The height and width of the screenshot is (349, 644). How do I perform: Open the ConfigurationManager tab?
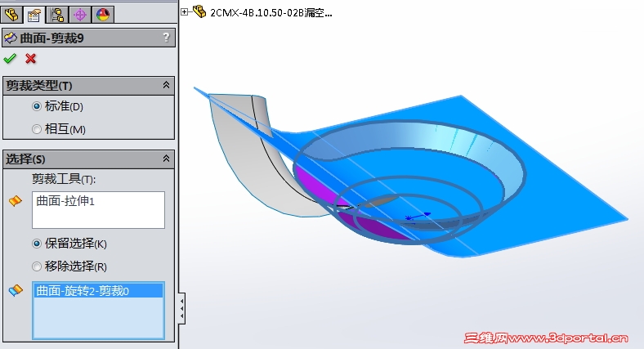click(x=57, y=16)
